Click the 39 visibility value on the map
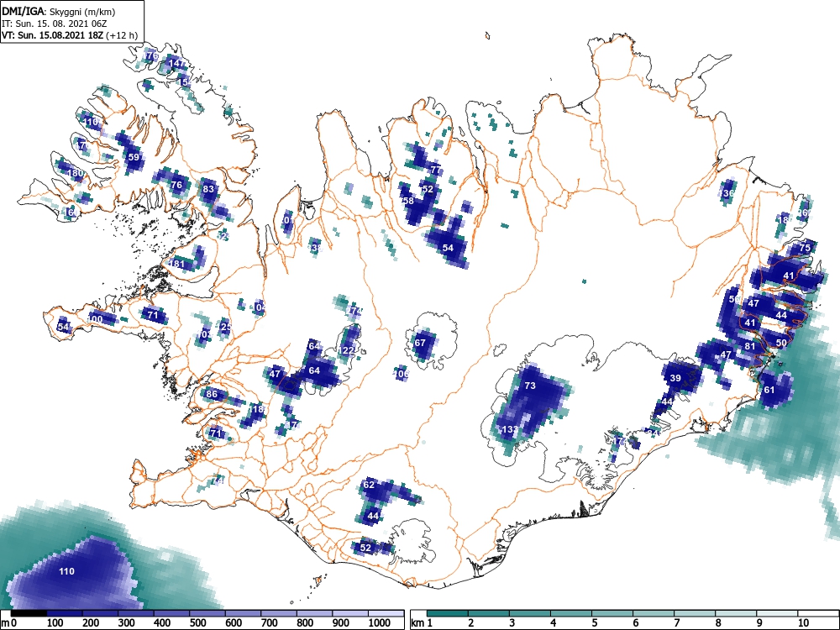 [675, 378]
